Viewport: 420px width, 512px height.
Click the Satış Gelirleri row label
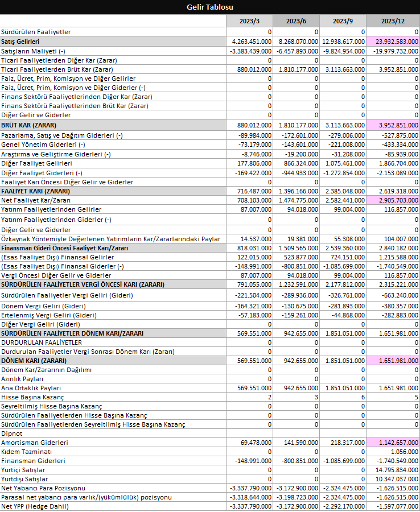click(20, 42)
